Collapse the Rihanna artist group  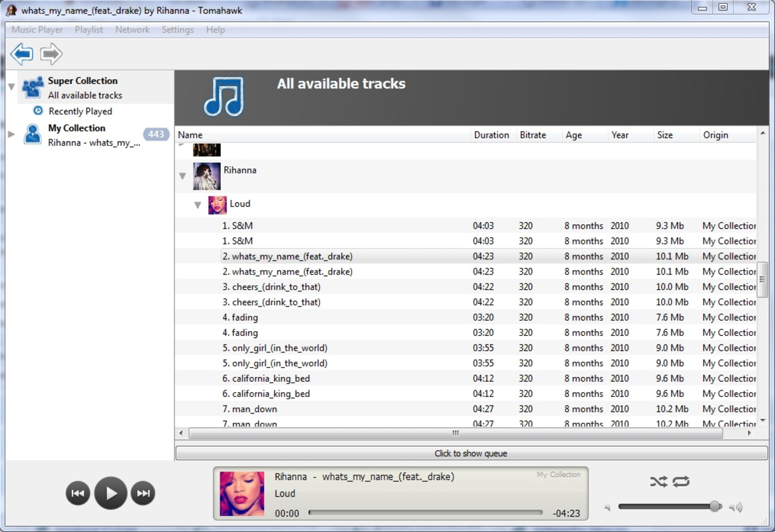(182, 176)
